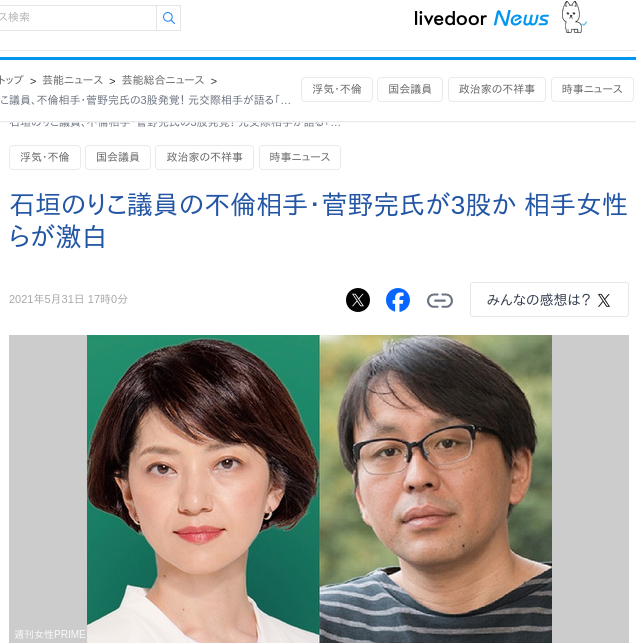Click 浮気・不倫 tag above article title
The width and height of the screenshot is (636, 643).
[x=45, y=157]
